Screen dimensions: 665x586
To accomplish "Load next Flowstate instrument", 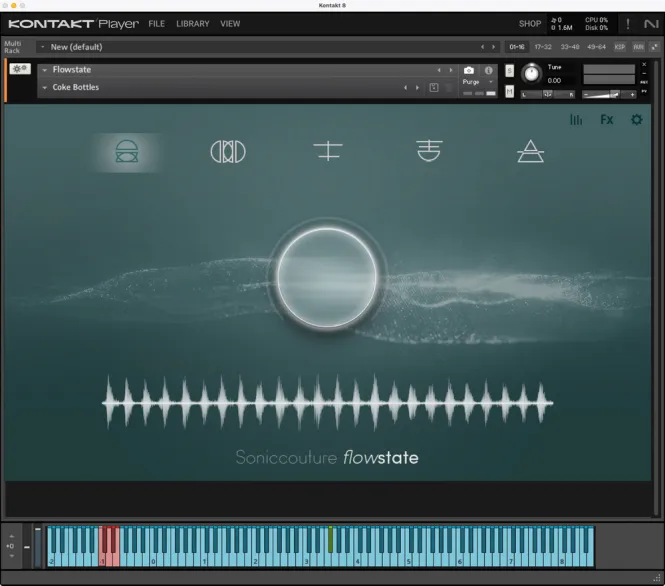I will coord(450,70).
